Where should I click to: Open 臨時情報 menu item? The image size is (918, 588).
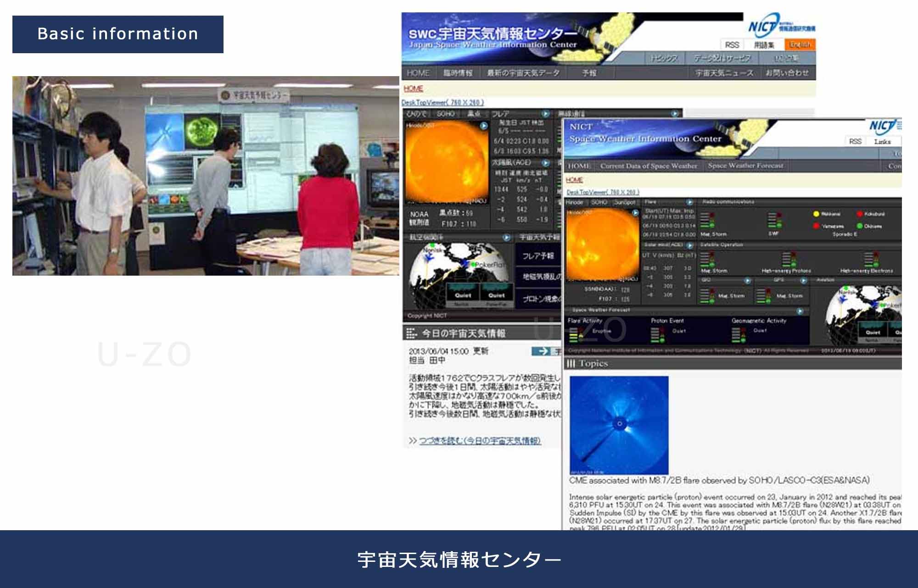[x=458, y=73]
